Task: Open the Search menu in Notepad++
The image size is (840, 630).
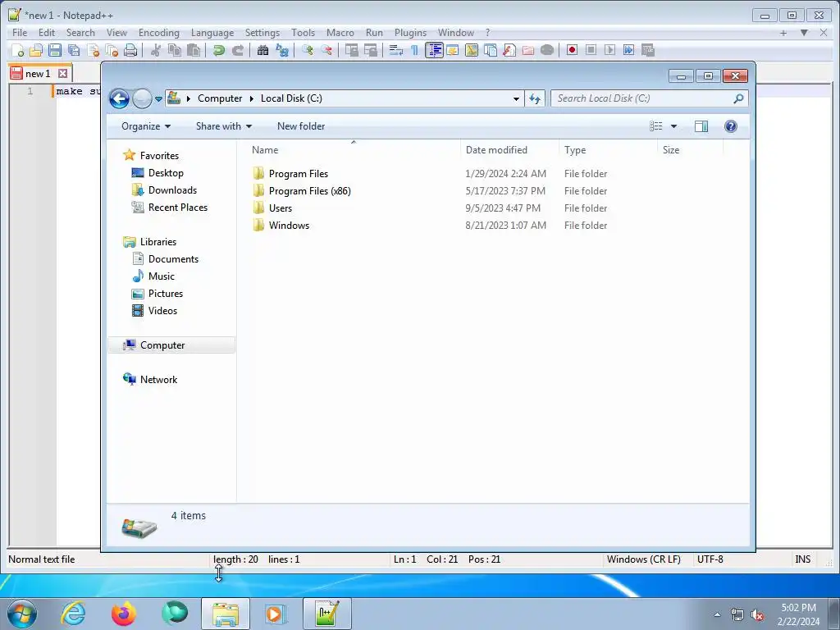Action: coord(80,33)
